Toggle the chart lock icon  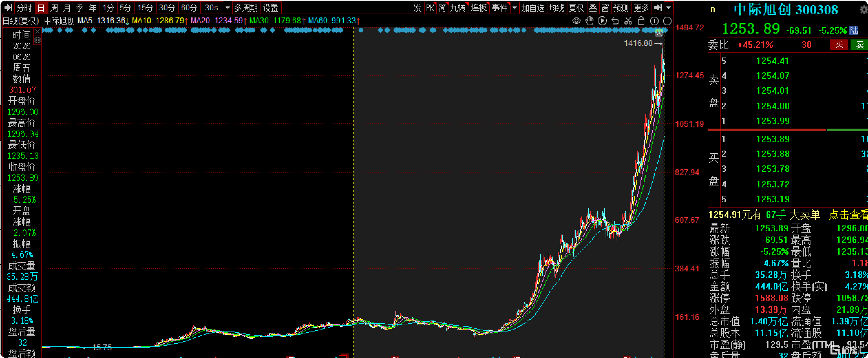641,21
